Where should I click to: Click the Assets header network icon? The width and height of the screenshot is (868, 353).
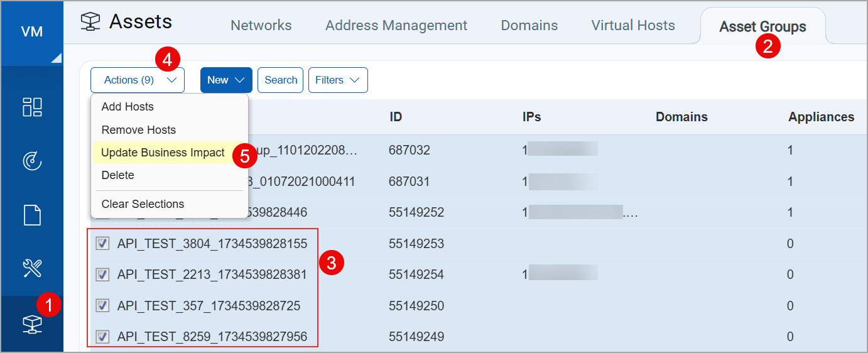click(x=90, y=23)
